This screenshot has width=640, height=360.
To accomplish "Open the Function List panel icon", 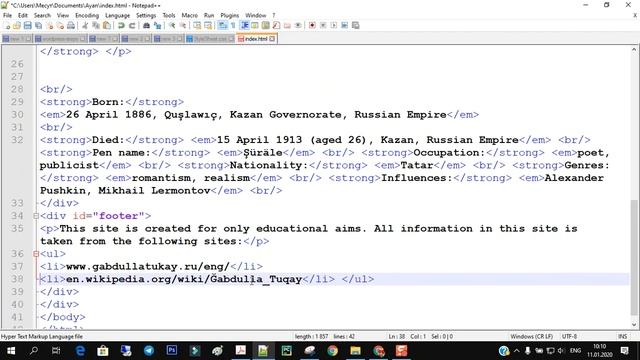I will tap(276, 25).
